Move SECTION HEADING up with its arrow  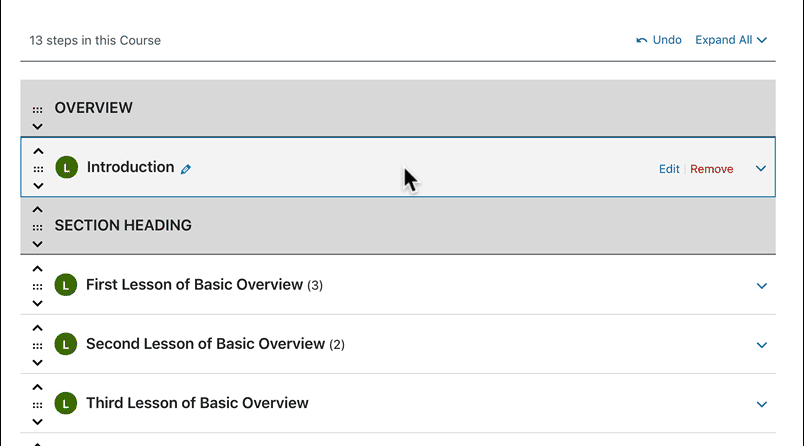click(38, 210)
